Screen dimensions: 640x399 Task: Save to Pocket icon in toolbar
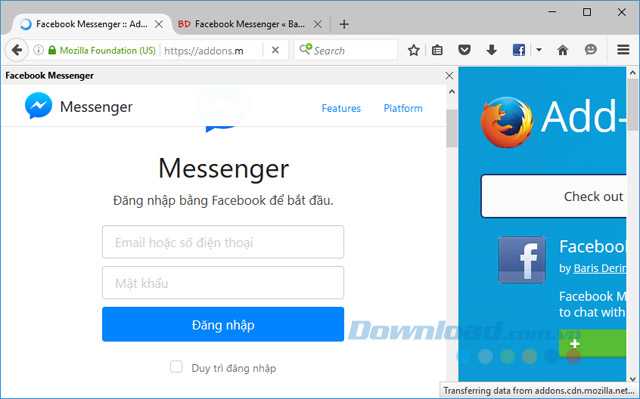tap(464, 50)
